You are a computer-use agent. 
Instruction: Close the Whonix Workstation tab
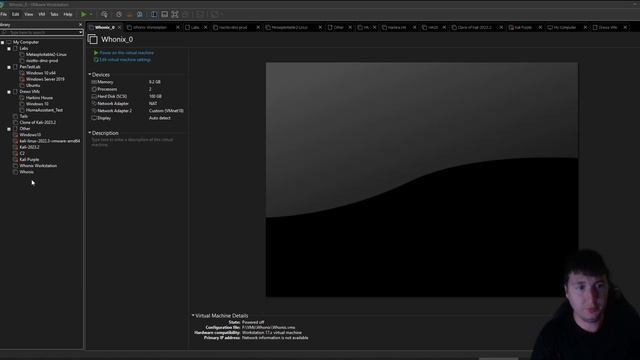click(178, 27)
